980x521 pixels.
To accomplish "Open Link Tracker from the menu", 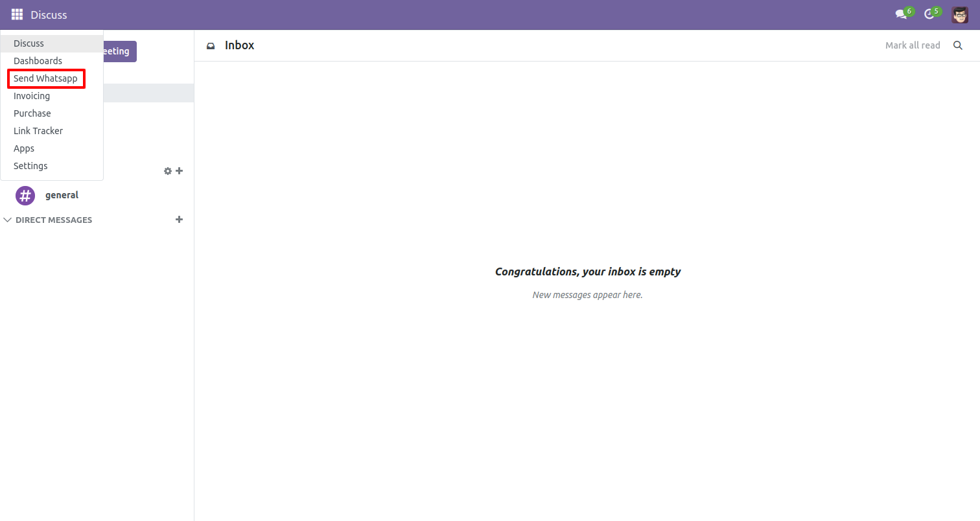I will (x=52, y=131).
